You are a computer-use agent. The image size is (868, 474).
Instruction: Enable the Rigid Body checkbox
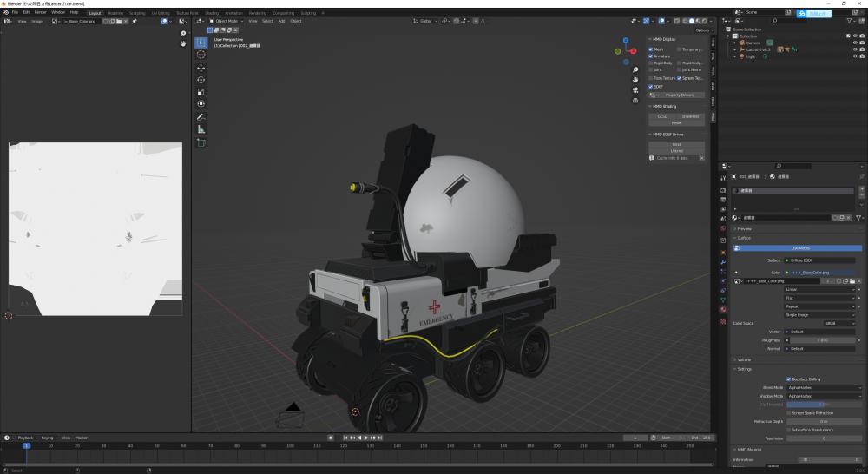tap(651, 63)
